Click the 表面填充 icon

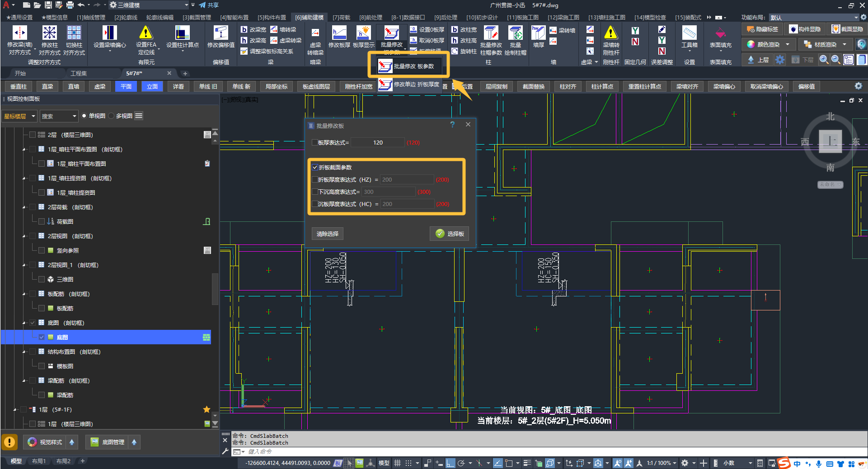pyautogui.click(x=720, y=33)
